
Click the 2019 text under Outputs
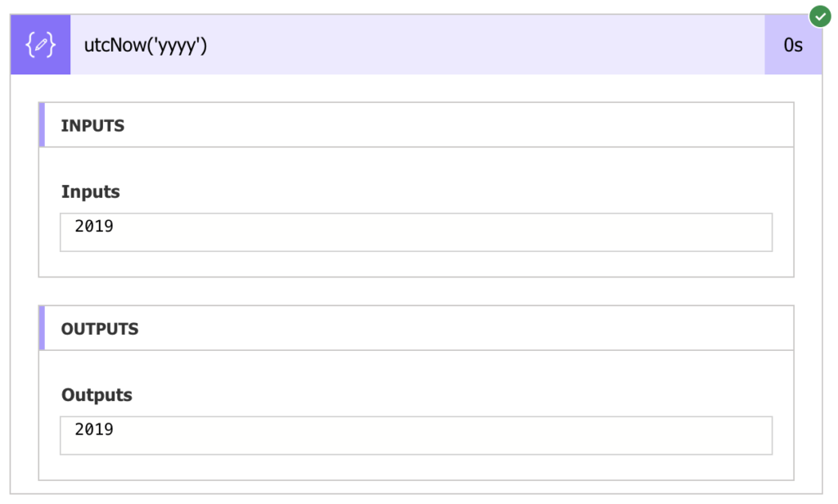pos(94,429)
